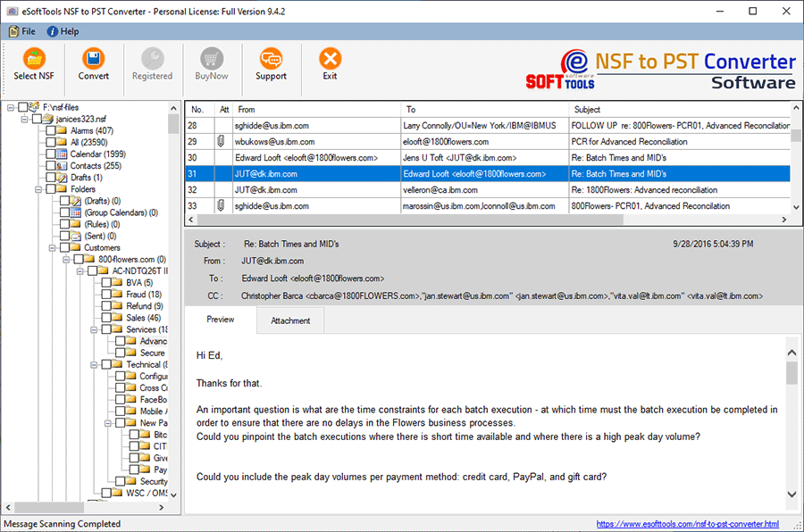
Task: Check the Customers folder checkbox
Action: tap(64, 247)
